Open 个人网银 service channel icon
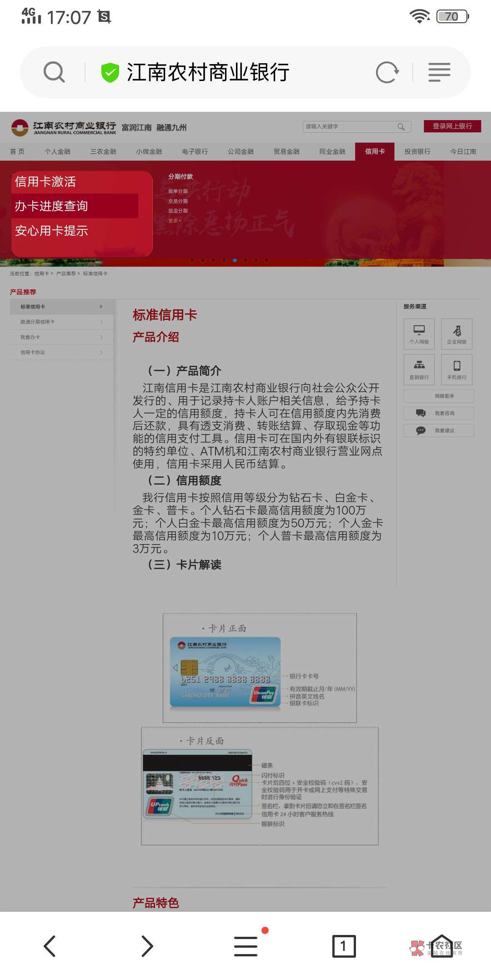Viewport: 491px width, 980px height. coord(419,334)
